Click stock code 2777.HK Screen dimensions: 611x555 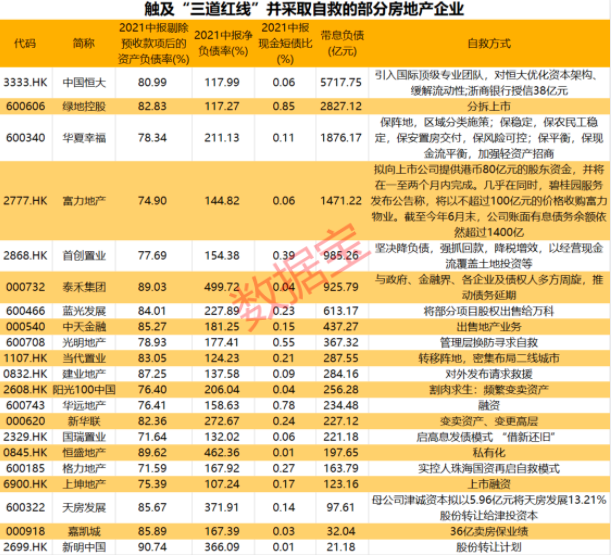25,201
